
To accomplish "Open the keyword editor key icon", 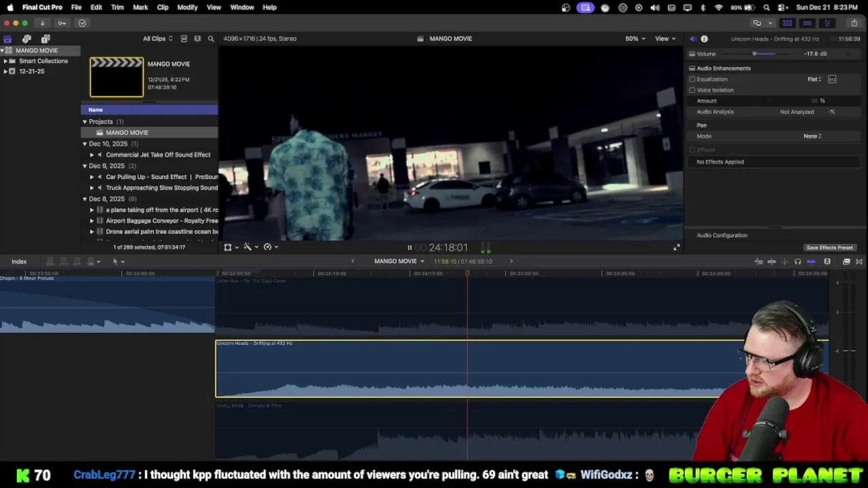I will [62, 23].
